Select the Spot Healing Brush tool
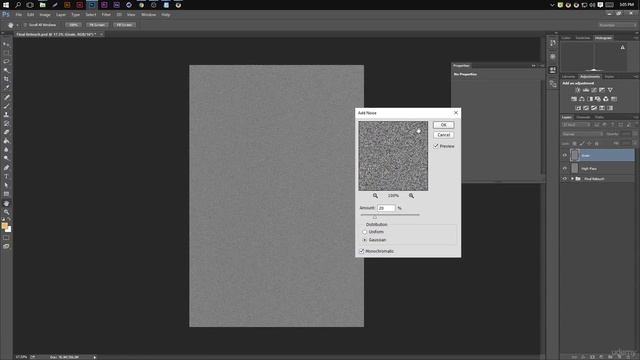Image resolution: width=640 pixels, height=360 pixels. pos(6,97)
